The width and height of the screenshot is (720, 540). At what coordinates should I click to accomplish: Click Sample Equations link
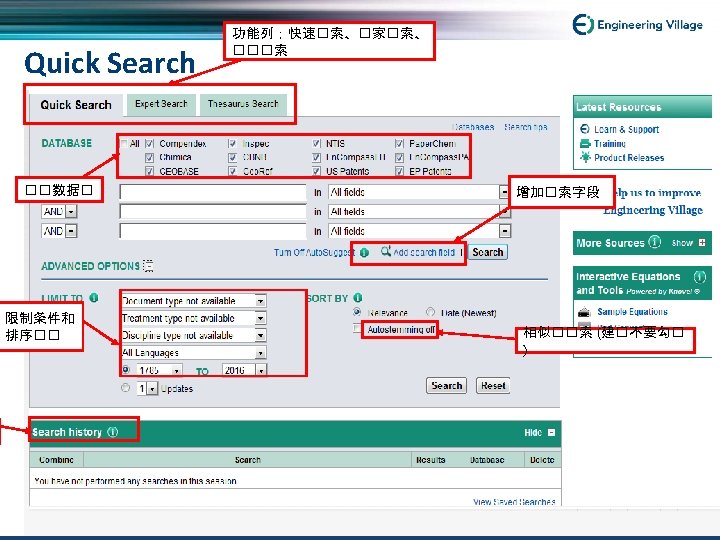(632, 312)
